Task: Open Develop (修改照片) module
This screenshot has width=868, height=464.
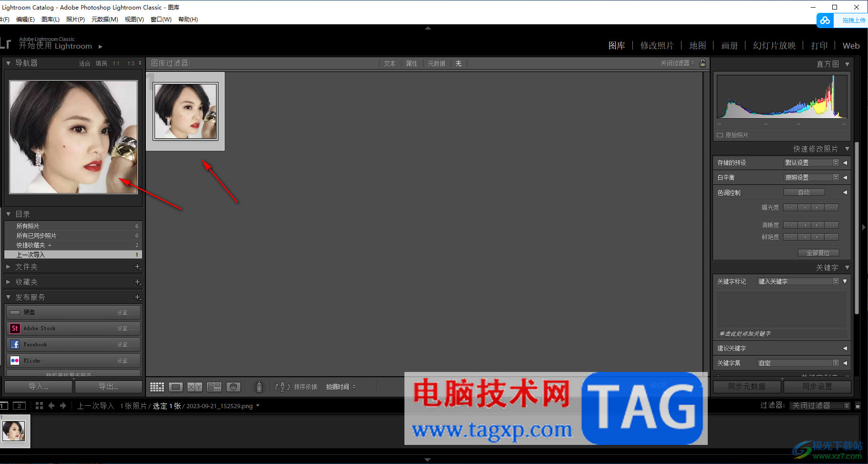Action: click(657, 46)
